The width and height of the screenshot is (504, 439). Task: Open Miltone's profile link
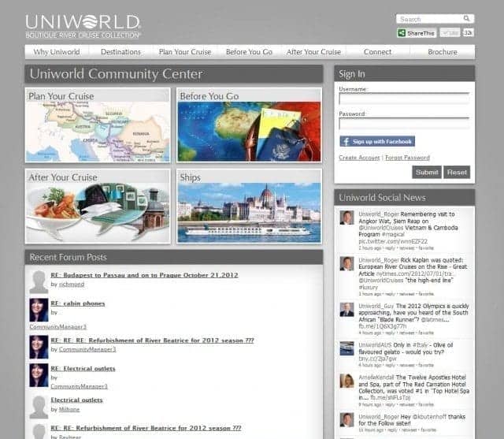(x=69, y=409)
